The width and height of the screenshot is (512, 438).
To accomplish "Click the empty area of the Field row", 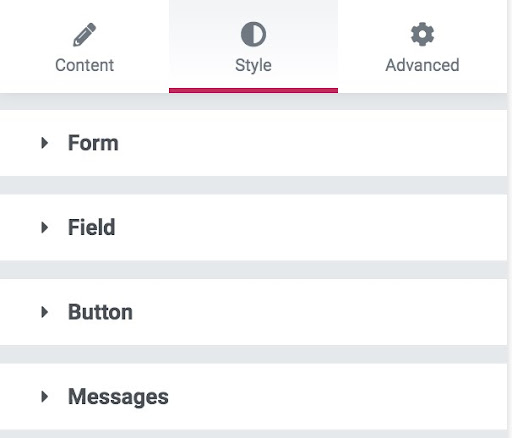I will tap(313, 228).
